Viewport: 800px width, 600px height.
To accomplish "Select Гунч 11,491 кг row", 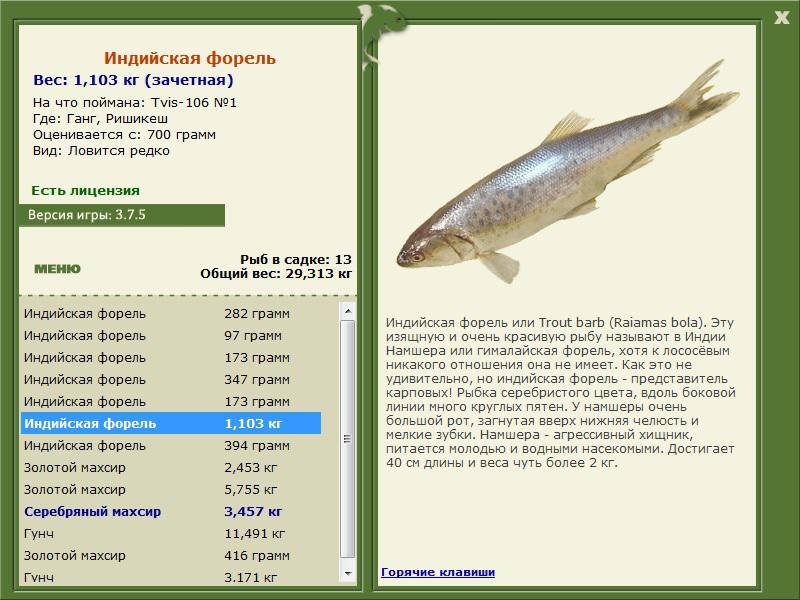I will (171, 533).
